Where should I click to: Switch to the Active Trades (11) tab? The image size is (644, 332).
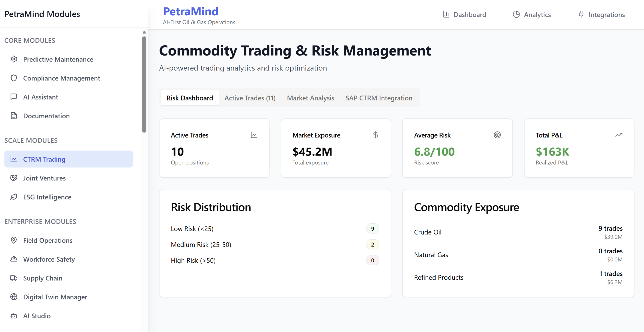[250, 98]
